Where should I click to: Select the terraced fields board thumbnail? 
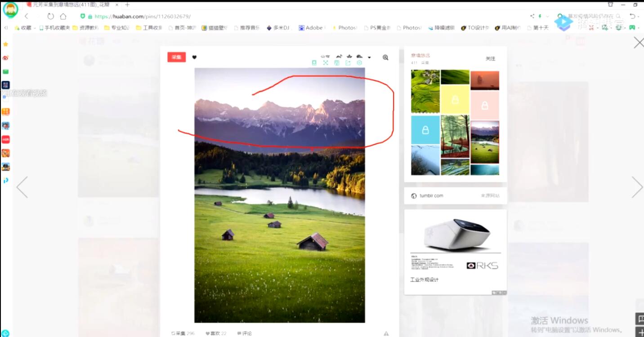tap(425, 91)
